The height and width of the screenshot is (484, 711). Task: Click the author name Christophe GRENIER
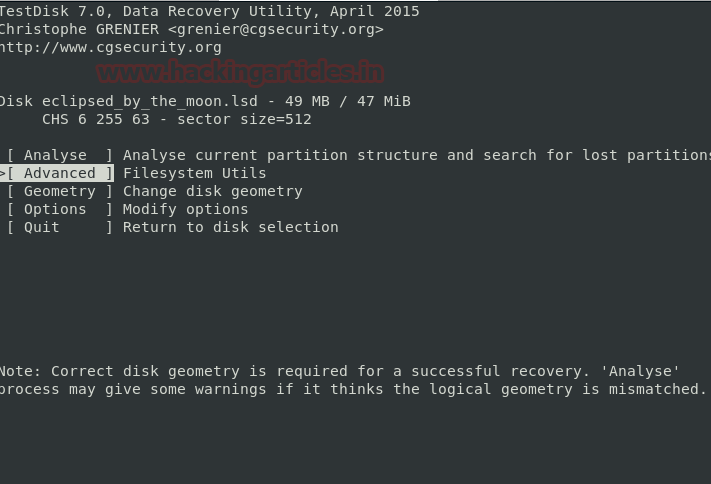click(x=78, y=29)
